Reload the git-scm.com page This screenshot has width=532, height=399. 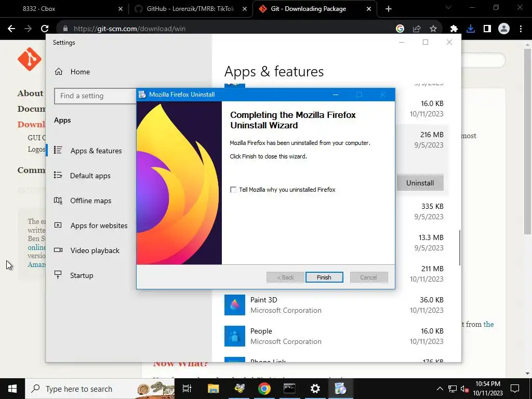tap(45, 29)
